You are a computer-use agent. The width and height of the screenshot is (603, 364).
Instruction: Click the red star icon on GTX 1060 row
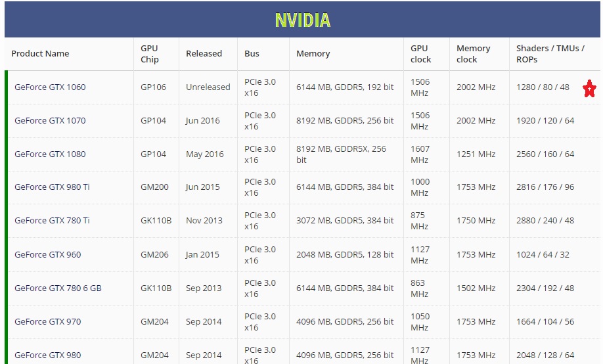pyautogui.click(x=589, y=89)
